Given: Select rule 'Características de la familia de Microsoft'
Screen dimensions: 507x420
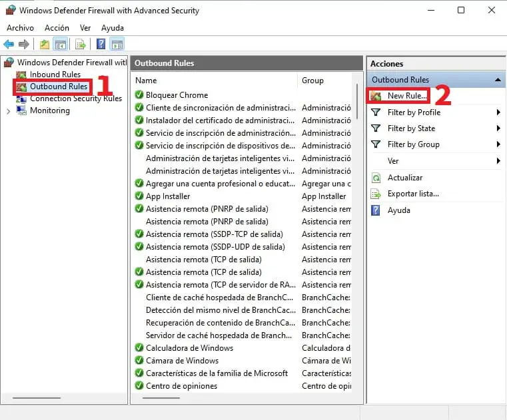Looking at the screenshot, I should coord(217,373).
